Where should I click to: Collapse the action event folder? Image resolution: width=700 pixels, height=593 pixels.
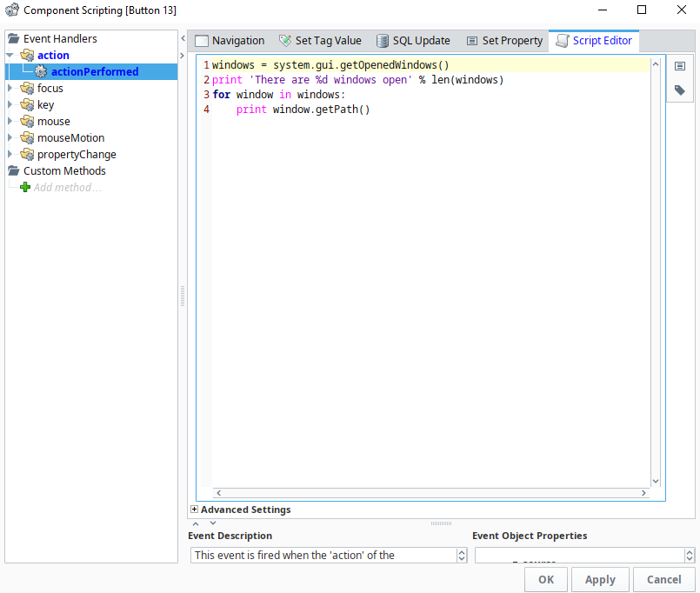point(10,56)
